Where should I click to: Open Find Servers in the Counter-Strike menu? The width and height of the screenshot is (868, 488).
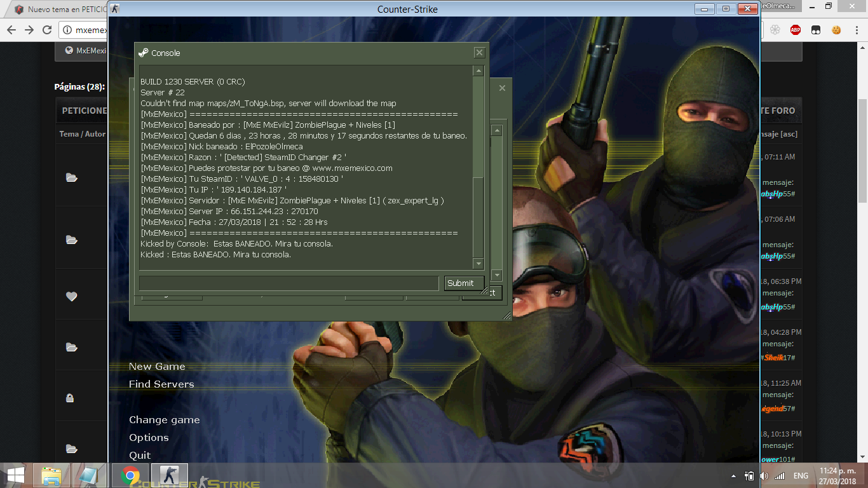click(x=161, y=384)
